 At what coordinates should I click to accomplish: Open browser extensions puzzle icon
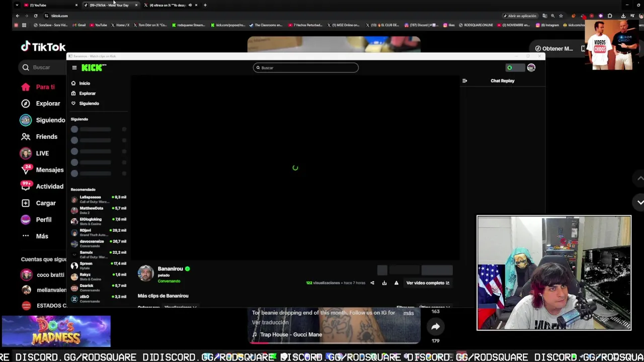pos(610,16)
